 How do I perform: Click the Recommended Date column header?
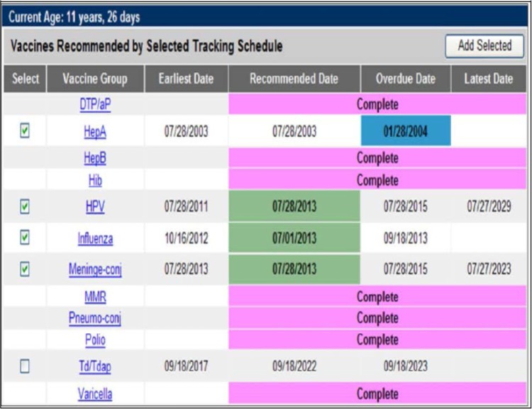(x=294, y=79)
